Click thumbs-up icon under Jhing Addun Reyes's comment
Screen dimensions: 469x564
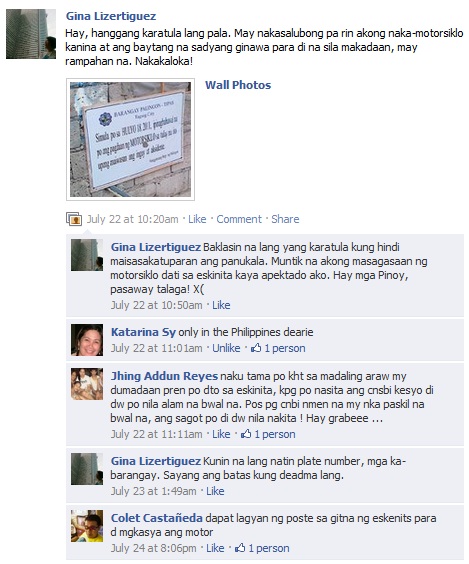click(246, 434)
